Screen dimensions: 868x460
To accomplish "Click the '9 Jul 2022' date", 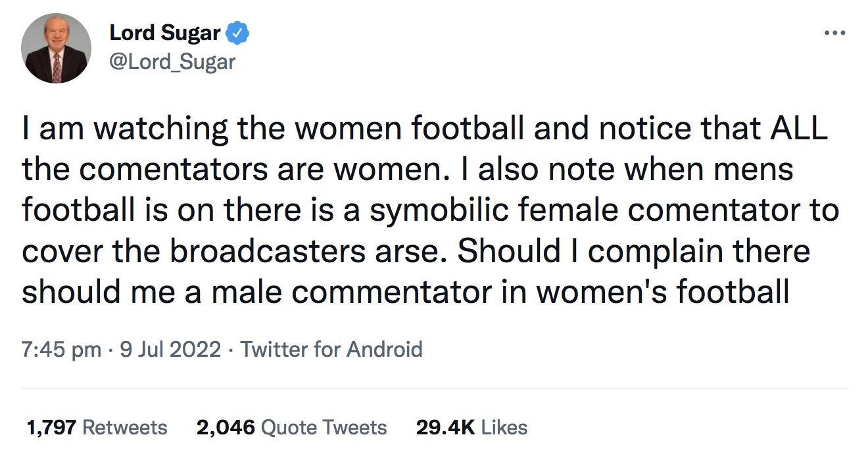I will click(170, 349).
